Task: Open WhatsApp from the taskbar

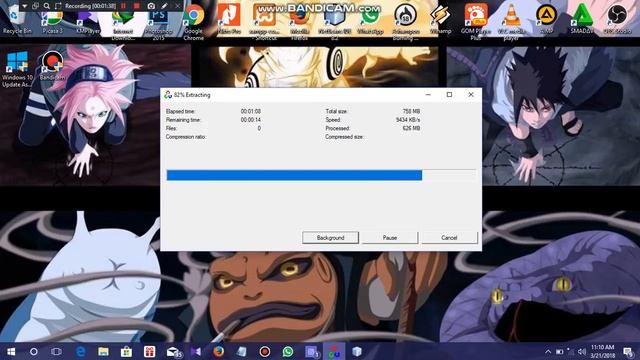Action: [x=288, y=351]
